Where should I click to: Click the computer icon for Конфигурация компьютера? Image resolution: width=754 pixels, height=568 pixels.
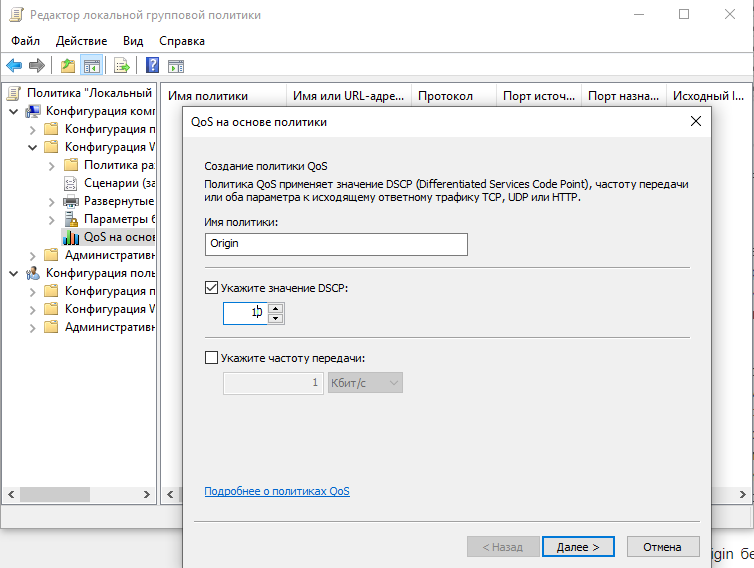coord(33,111)
